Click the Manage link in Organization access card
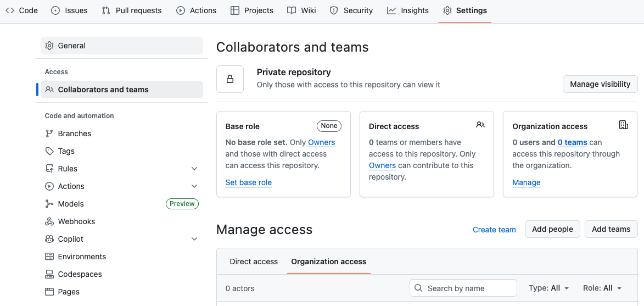The height and width of the screenshot is (306, 644). click(x=526, y=182)
